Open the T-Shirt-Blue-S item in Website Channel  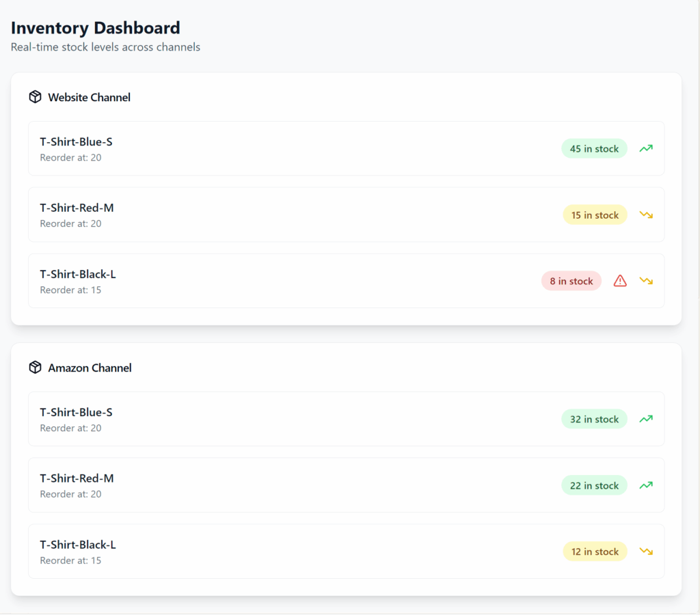[346, 148]
